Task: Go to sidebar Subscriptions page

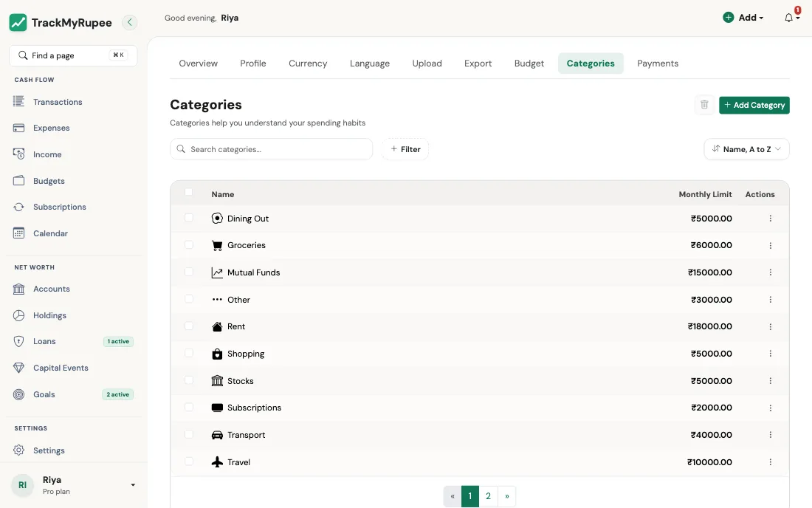Action: tap(60, 207)
